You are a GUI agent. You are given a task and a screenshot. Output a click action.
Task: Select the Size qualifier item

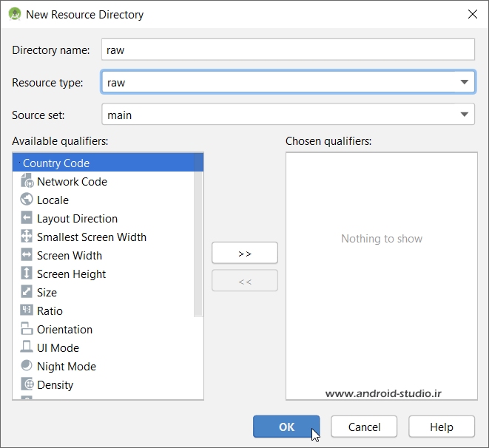(x=47, y=293)
